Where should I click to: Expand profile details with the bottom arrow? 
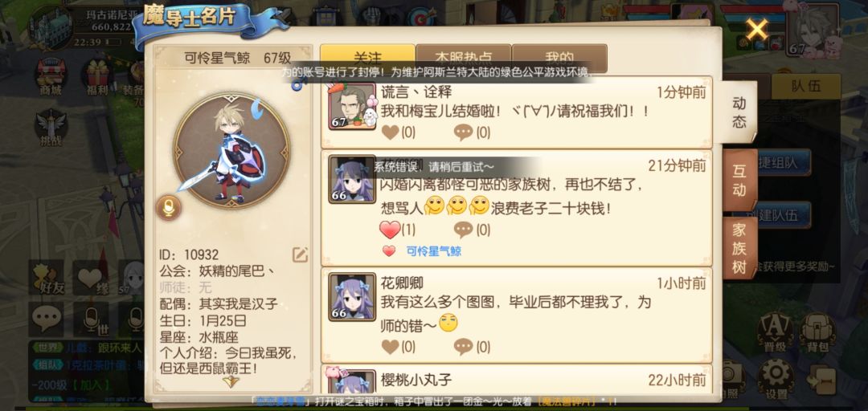coord(231,381)
